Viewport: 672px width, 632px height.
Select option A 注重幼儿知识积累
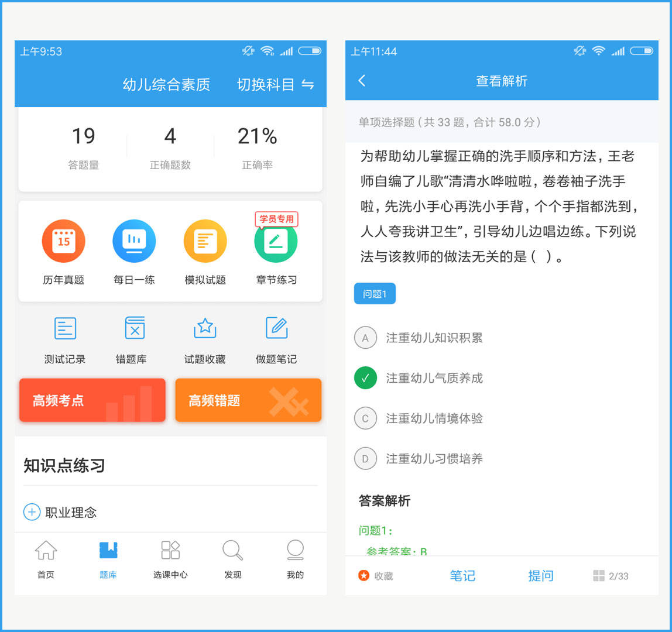[419, 338]
